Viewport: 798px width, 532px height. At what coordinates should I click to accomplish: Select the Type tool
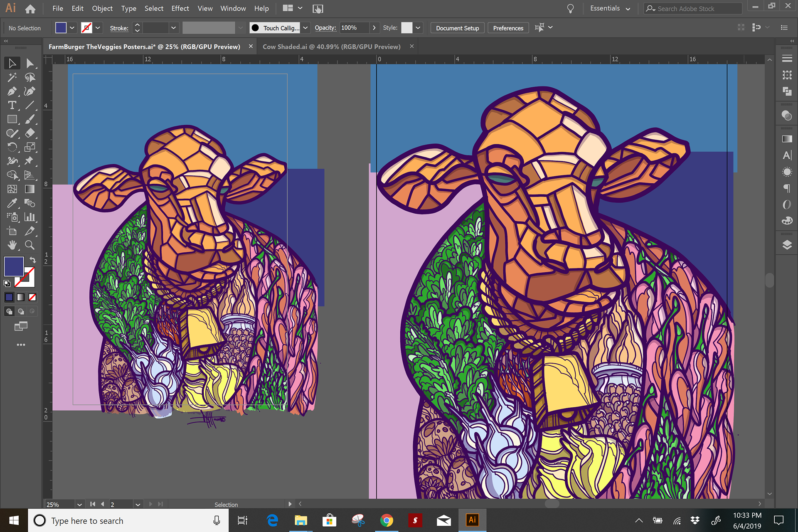tap(12, 105)
